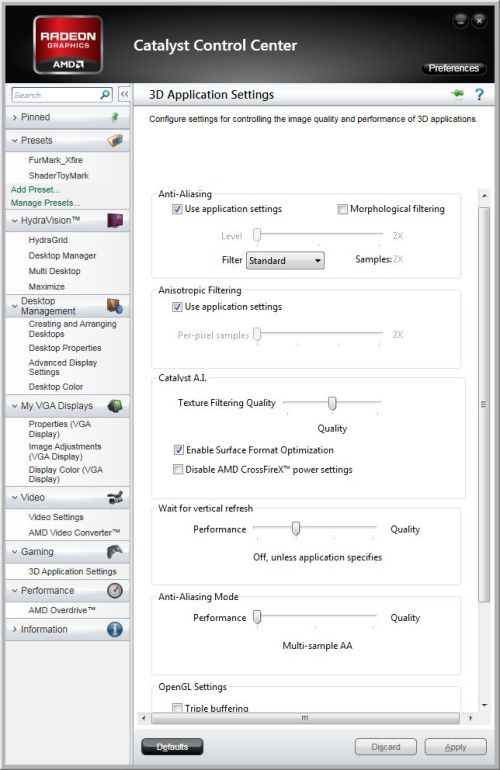Click Anti-Aliasing Mode slider handle

(257, 617)
